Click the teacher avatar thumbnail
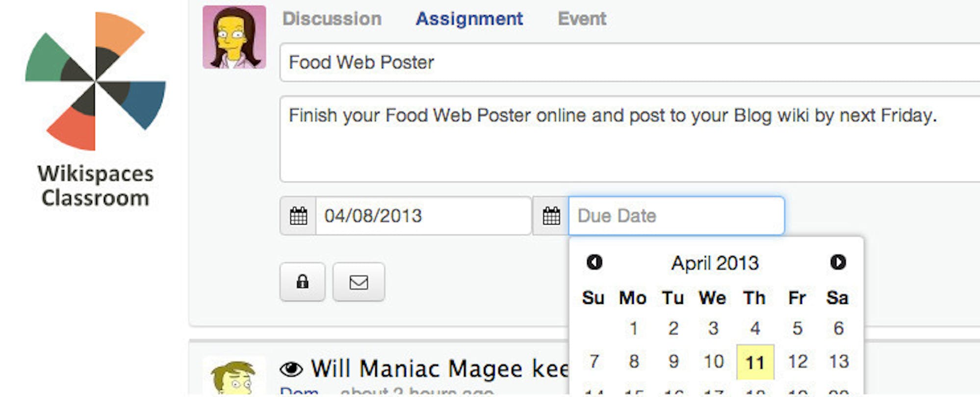Screen dimensions: 980x397 (x=234, y=37)
